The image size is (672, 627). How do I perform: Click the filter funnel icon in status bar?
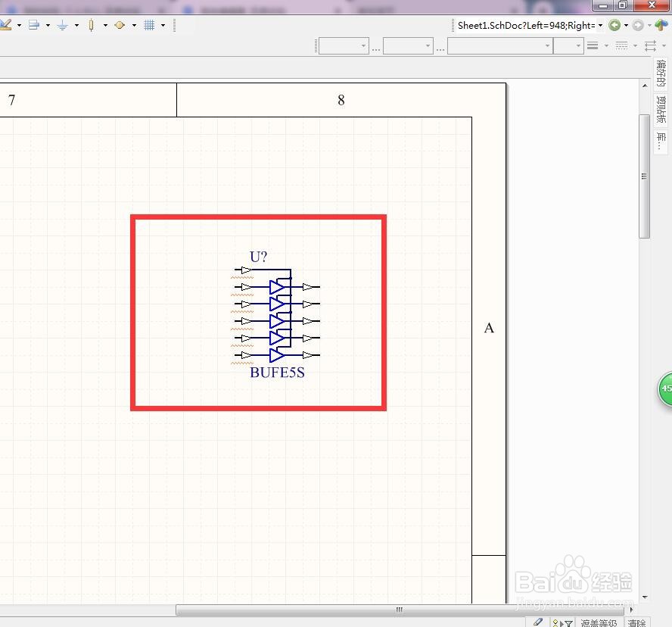(x=569, y=623)
